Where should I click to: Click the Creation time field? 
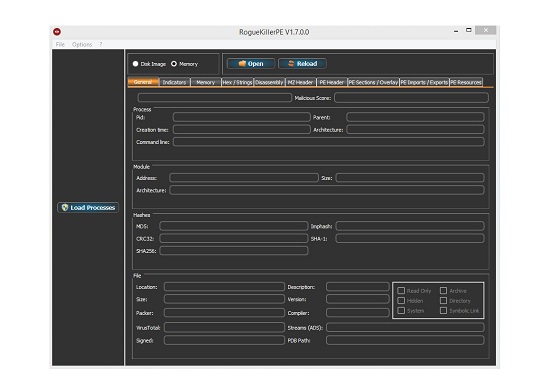coord(242,129)
